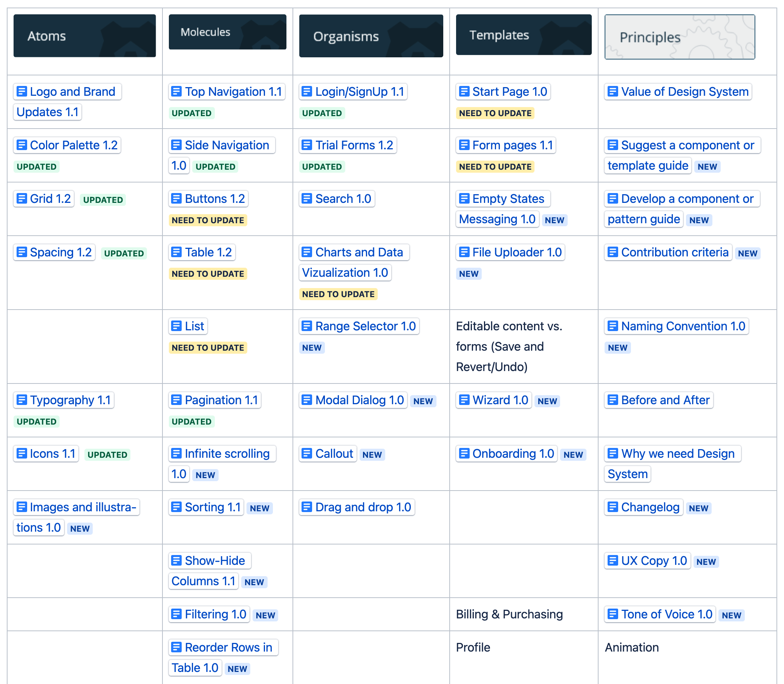Screen dimensions: 784x684
Task: Click the page icon beside Color Palette 1.2
Action: click(x=22, y=145)
